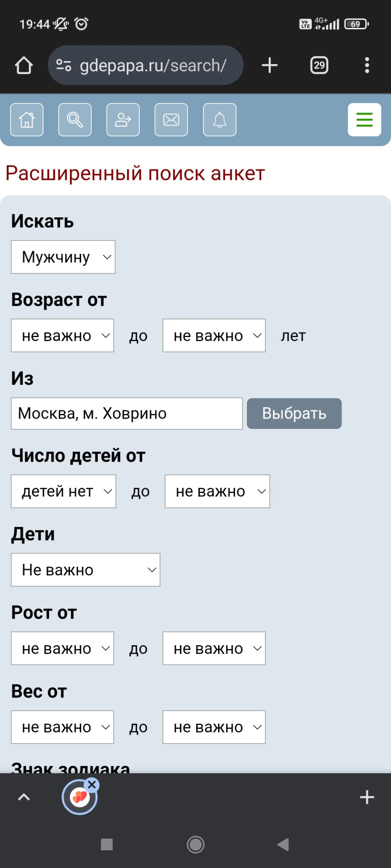
Task: Open the Рост от minimum height dropdown
Action: [x=63, y=649]
